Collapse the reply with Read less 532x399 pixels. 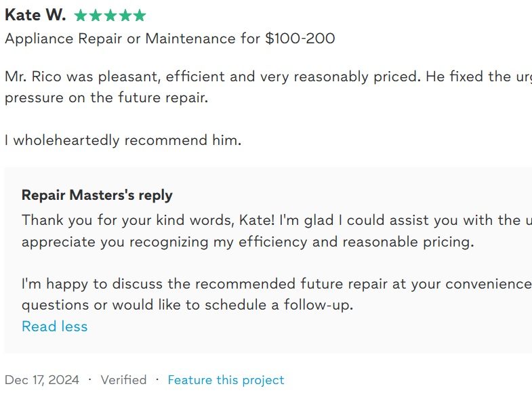(55, 327)
